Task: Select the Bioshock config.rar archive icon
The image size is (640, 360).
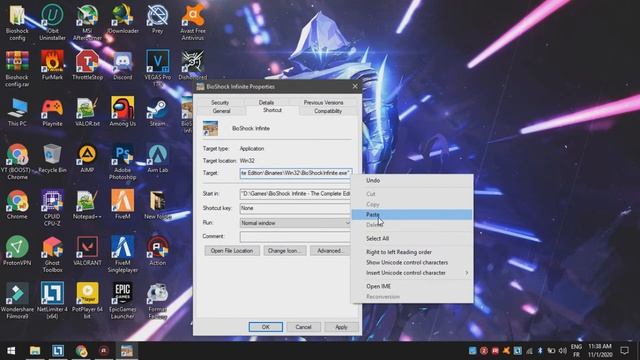Action: click(17, 68)
